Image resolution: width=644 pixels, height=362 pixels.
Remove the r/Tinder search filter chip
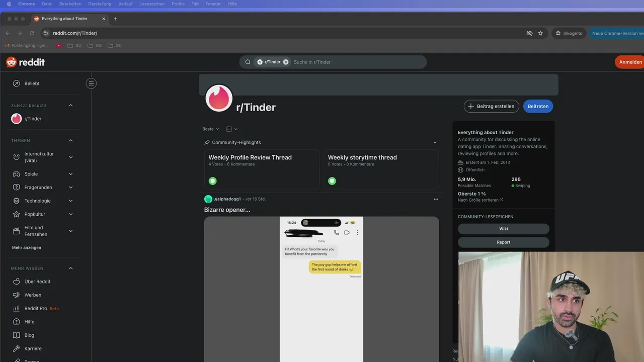(x=286, y=62)
